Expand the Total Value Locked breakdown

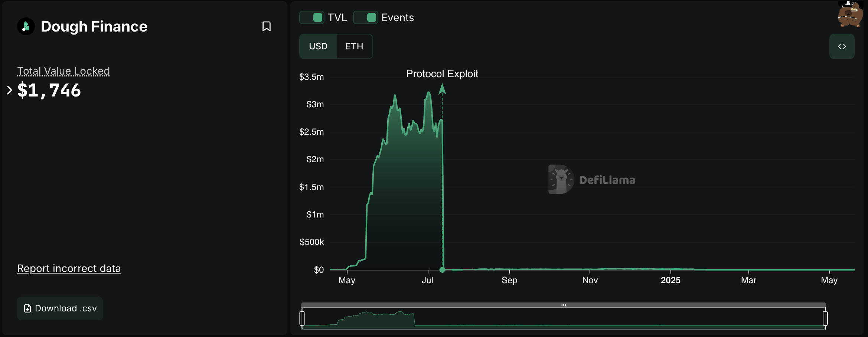(10, 90)
